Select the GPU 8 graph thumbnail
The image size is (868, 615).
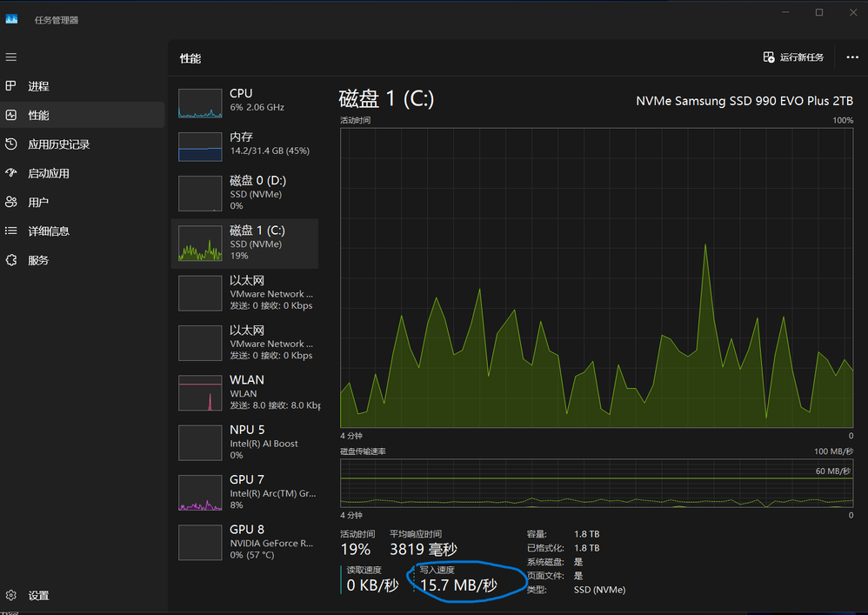point(200,543)
